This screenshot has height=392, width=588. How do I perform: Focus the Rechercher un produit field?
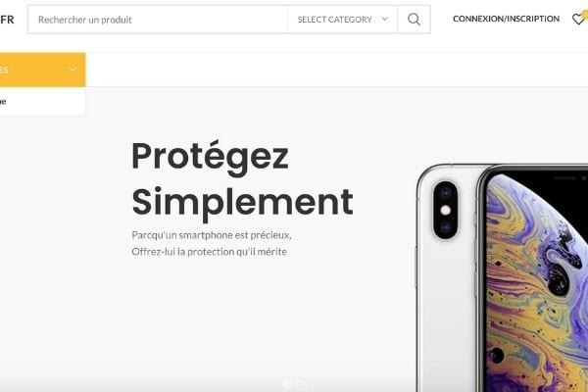point(158,20)
